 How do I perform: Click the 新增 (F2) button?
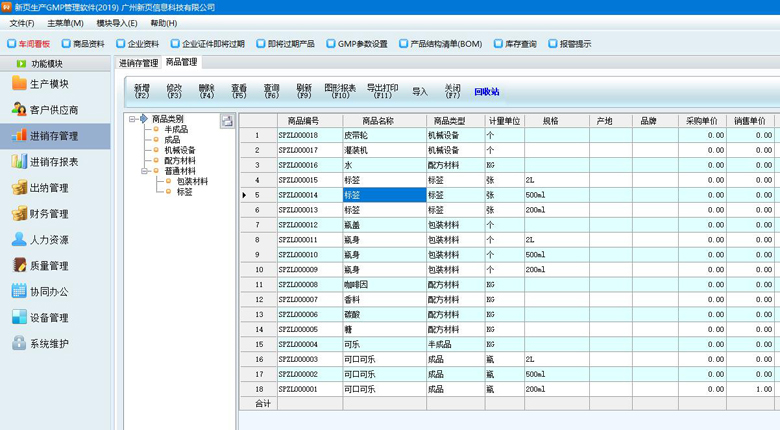[x=142, y=91]
